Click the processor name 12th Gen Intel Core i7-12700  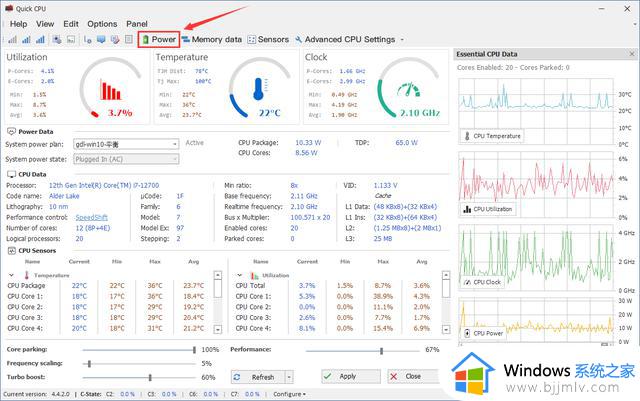point(104,185)
